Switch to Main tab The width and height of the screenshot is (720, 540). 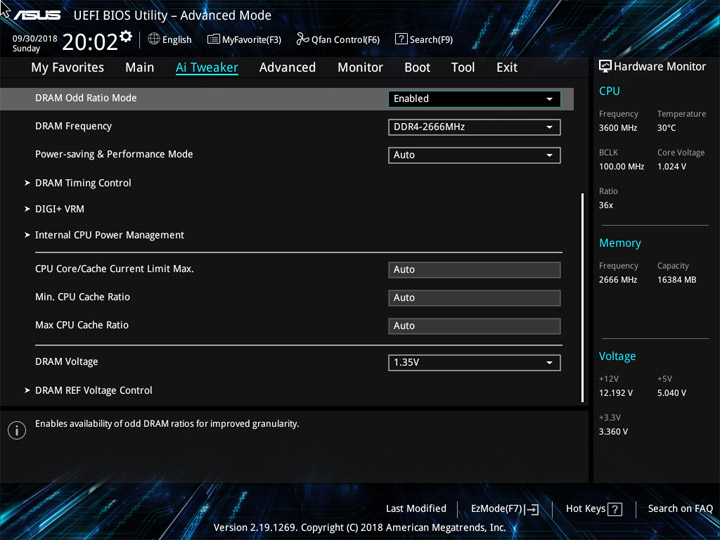click(x=140, y=68)
